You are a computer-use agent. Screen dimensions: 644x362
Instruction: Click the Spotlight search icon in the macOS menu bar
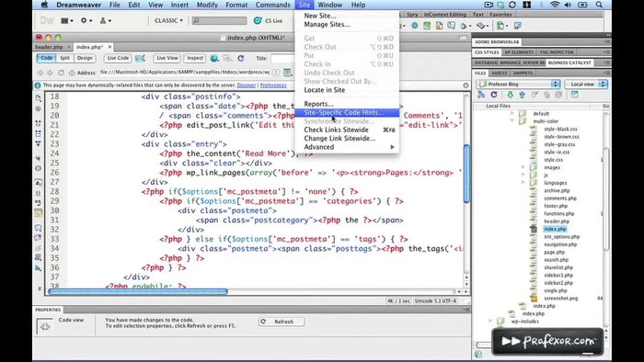tap(599, 5)
